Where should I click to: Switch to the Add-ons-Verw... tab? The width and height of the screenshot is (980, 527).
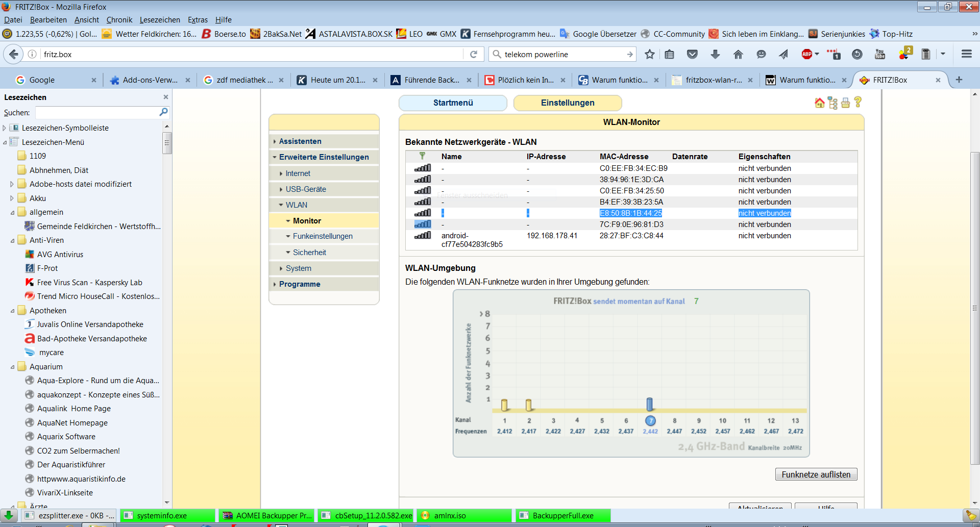pyautogui.click(x=150, y=80)
